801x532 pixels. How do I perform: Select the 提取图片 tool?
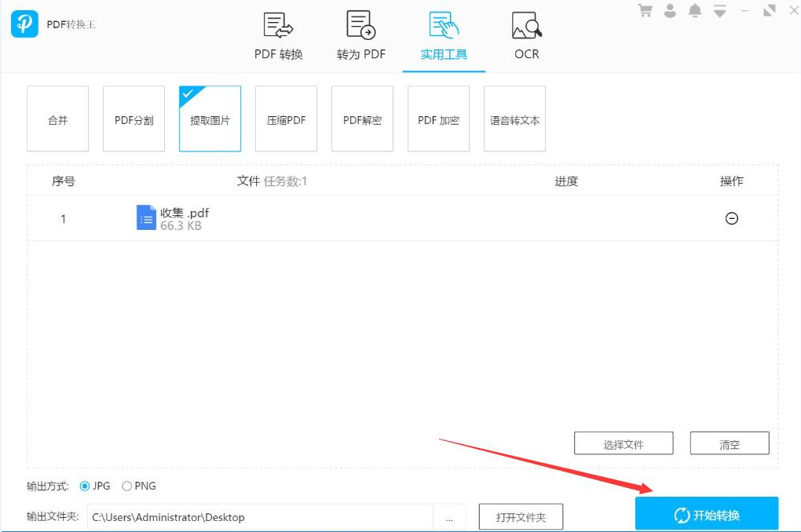pyautogui.click(x=210, y=119)
